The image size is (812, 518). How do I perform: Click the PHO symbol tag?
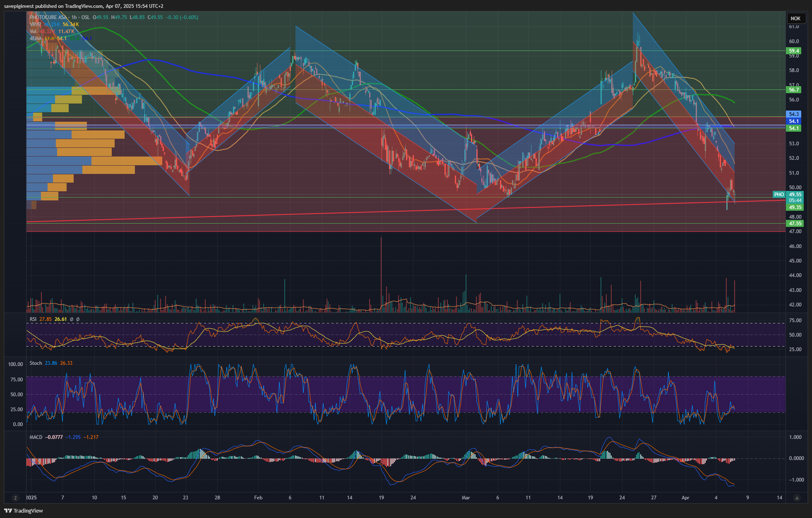pyautogui.click(x=779, y=195)
